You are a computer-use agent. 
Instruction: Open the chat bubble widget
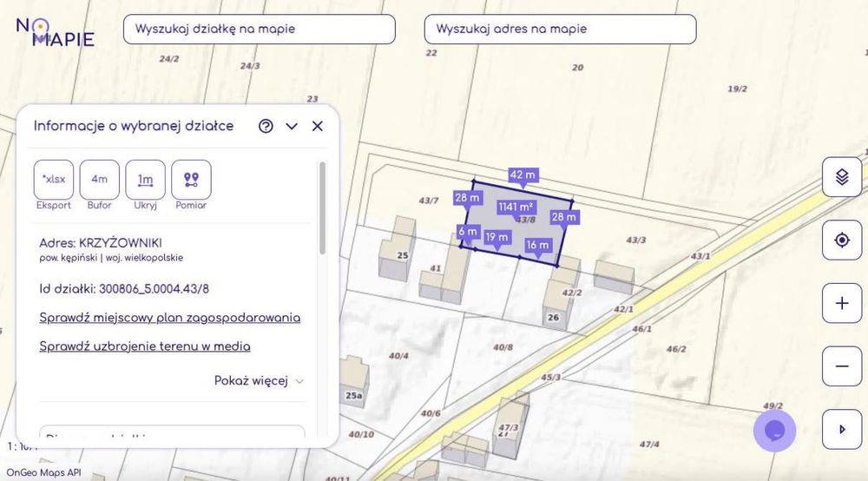point(774,431)
